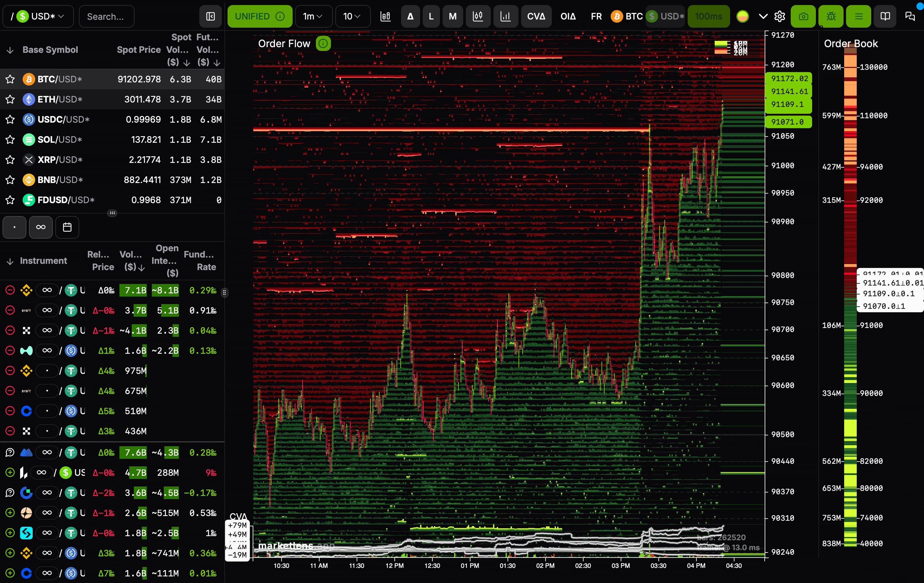924x583 pixels.
Task: Open the 1m timeframe dropdown
Action: pyautogui.click(x=314, y=16)
